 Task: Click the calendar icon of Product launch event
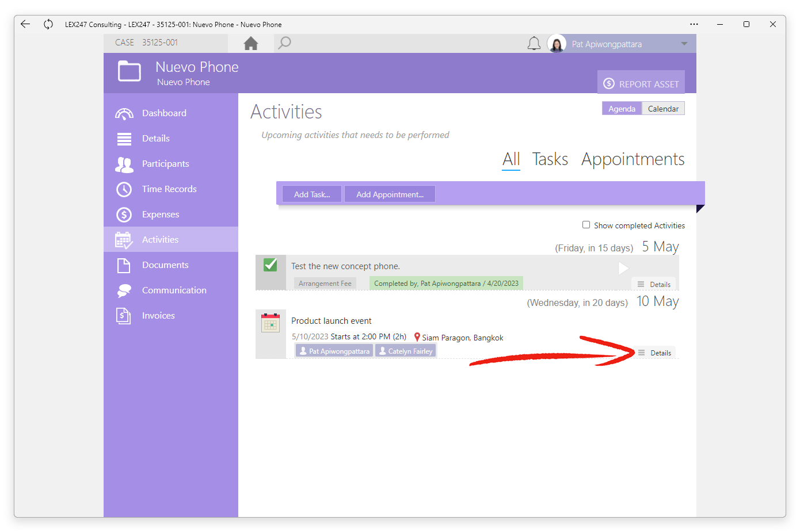pyautogui.click(x=271, y=323)
